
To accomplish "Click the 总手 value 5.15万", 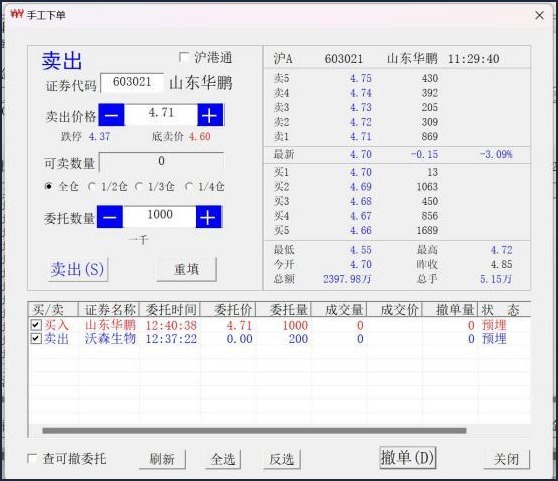I will (496, 279).
